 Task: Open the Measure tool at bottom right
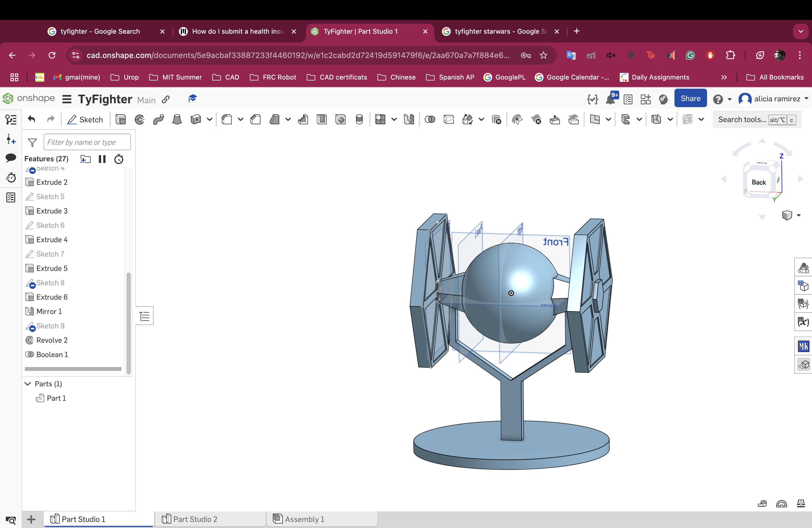click(762, 503)
